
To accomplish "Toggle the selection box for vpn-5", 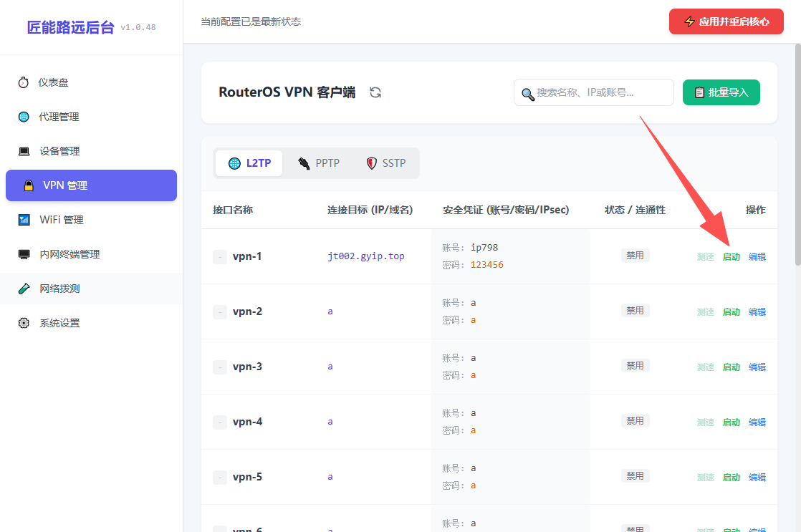I will click(x=220, y=478).
